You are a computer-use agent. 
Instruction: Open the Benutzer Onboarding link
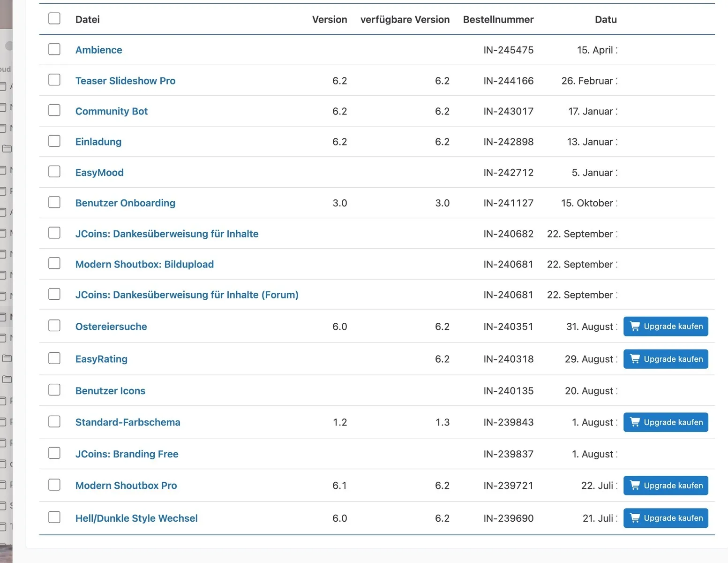tap(125, 203)
